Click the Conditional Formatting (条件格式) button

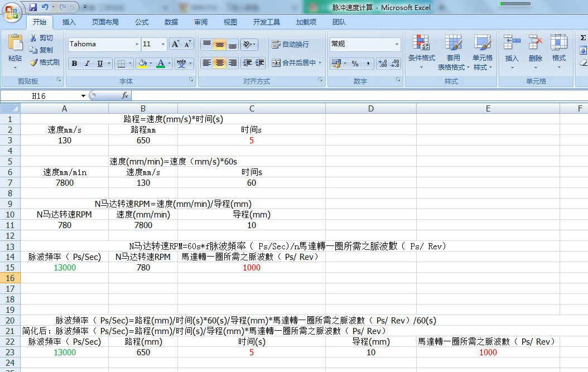point(421,50)
